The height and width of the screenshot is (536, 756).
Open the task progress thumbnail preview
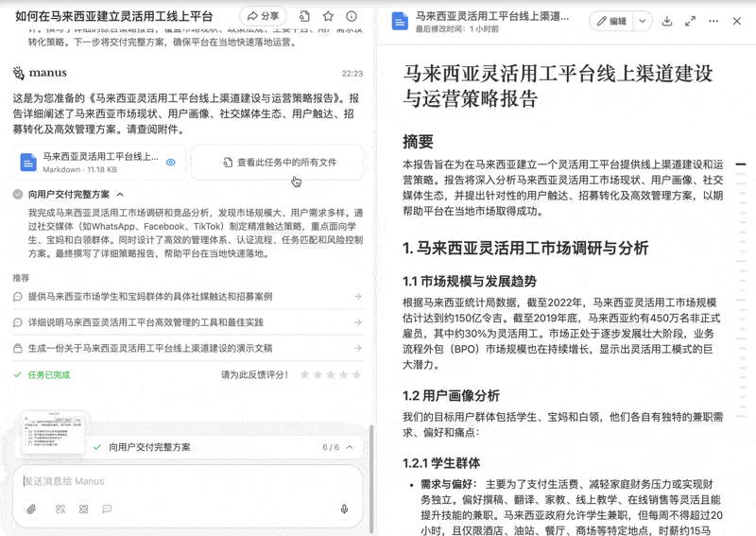54,432
